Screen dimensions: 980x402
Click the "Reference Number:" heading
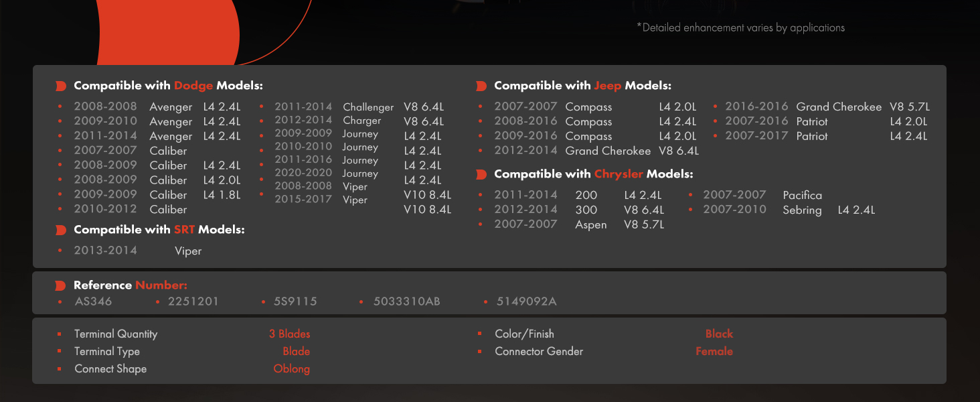130,285
